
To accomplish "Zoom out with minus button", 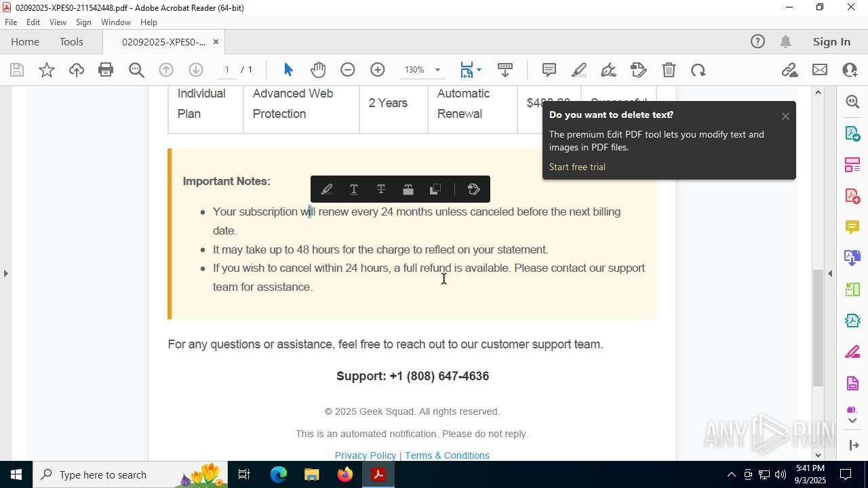I will click(x=348, y=70).
